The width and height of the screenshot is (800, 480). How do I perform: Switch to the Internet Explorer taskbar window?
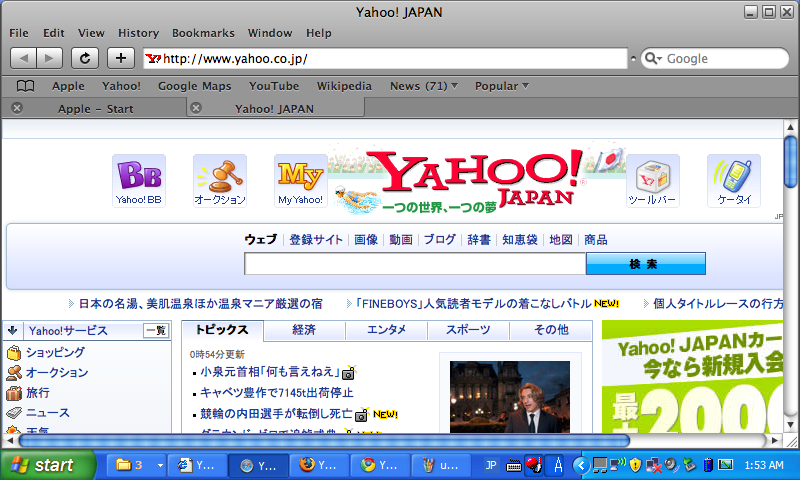click(197, 465)
